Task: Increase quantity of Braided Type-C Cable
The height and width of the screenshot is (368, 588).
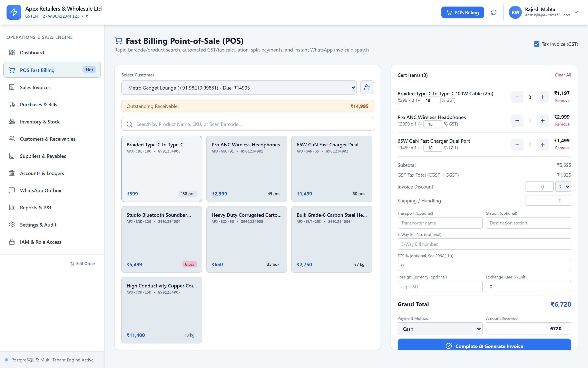Action: click(x=542, y=97)
